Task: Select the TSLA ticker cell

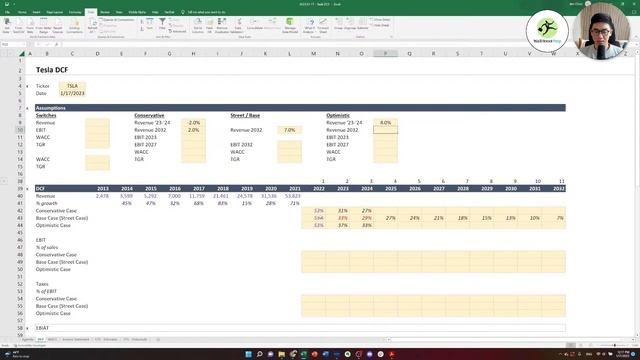Action: [72, 86]
